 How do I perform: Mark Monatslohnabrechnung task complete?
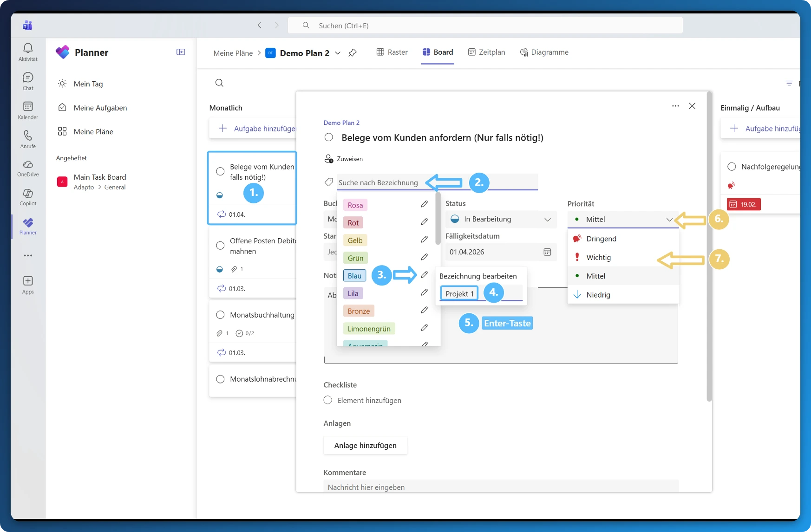pyautogui.click(x=221, y=379)
